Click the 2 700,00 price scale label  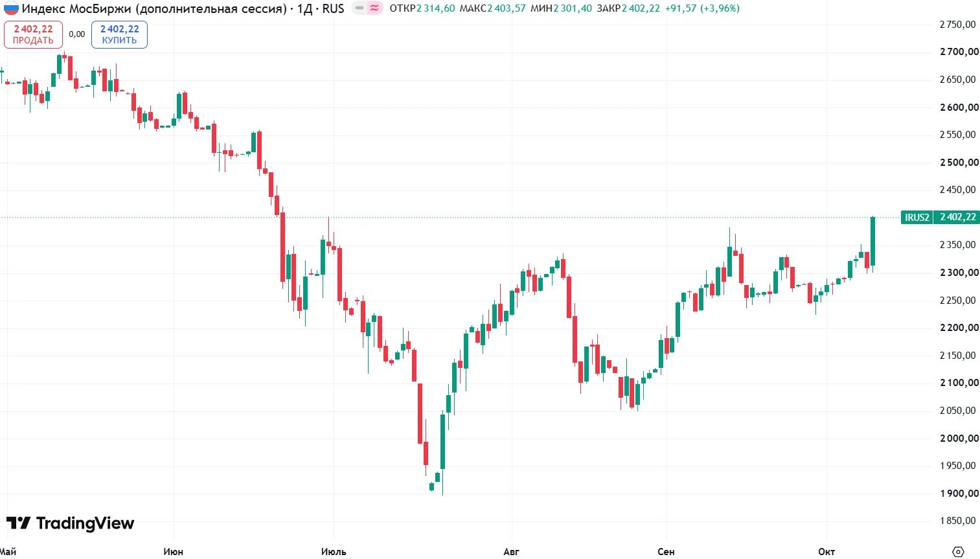[959, 52]
